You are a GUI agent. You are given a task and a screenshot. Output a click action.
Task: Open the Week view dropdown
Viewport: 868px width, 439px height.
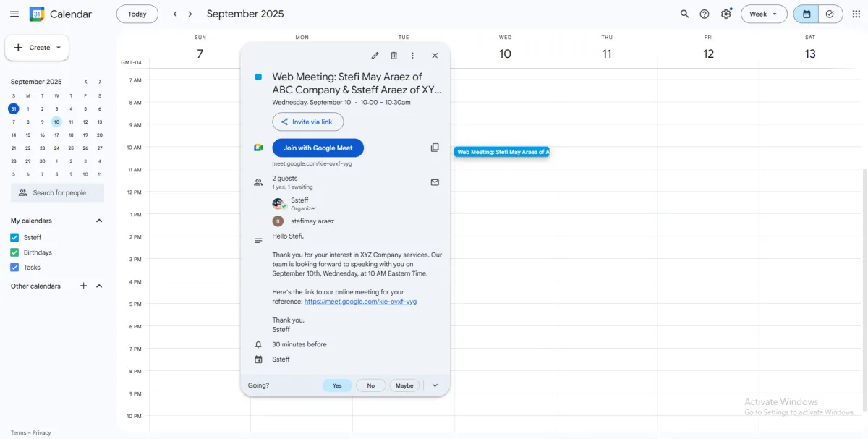pos(764,14)
